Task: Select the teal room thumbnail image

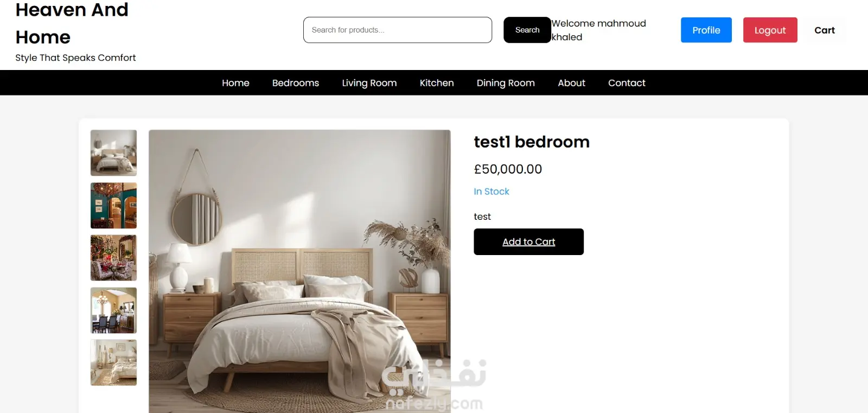Action: [113, 205]
